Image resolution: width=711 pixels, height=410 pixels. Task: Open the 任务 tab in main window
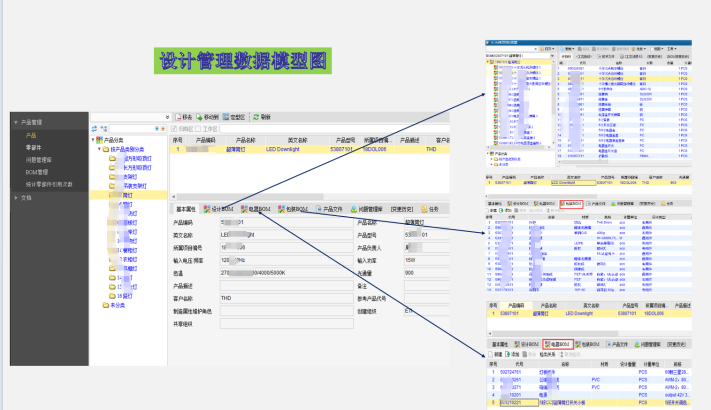coord(430,209)
